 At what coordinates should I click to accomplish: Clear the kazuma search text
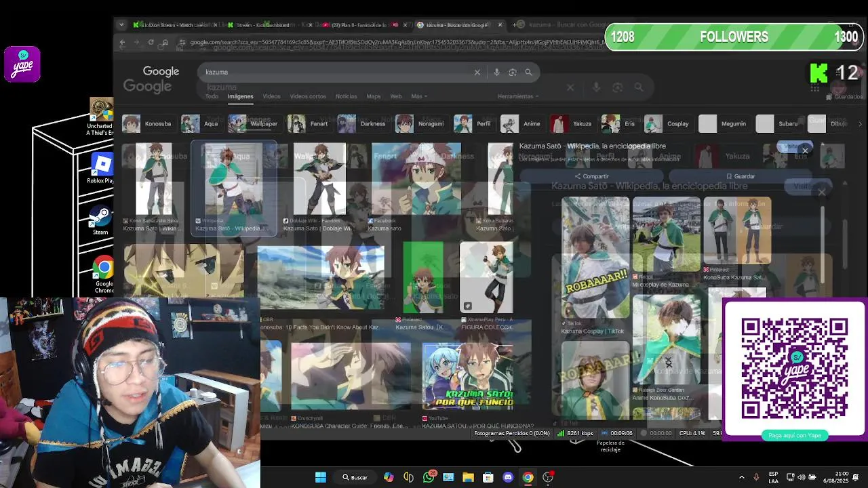477,72
